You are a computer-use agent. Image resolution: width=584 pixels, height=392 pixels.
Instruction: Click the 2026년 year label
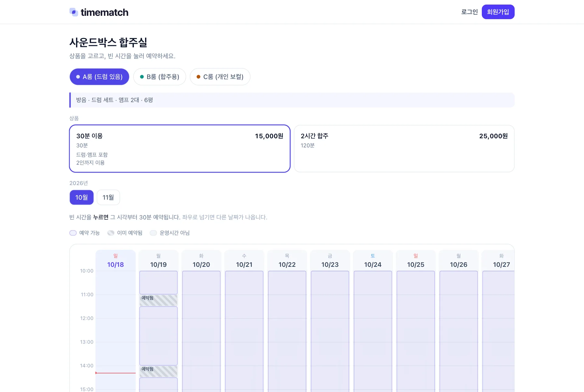[x=78, y=183]
